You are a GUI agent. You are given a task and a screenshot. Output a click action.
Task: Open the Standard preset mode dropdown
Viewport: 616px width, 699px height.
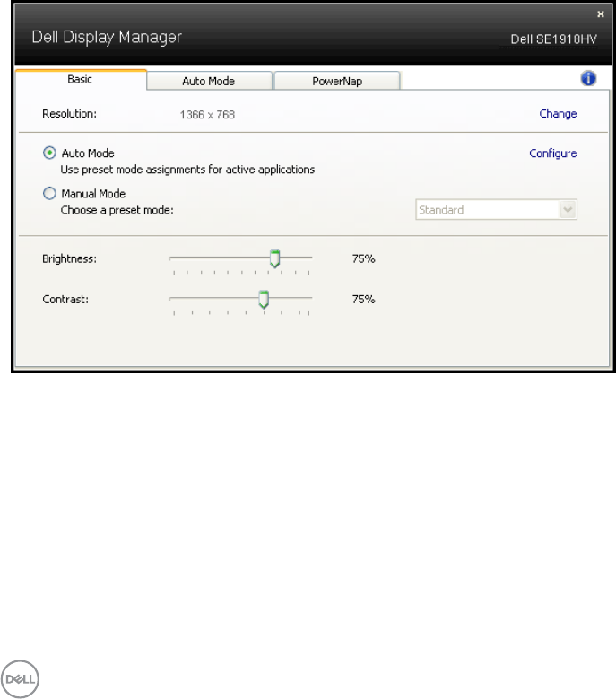pyautogui.click(x=496, y=210)
